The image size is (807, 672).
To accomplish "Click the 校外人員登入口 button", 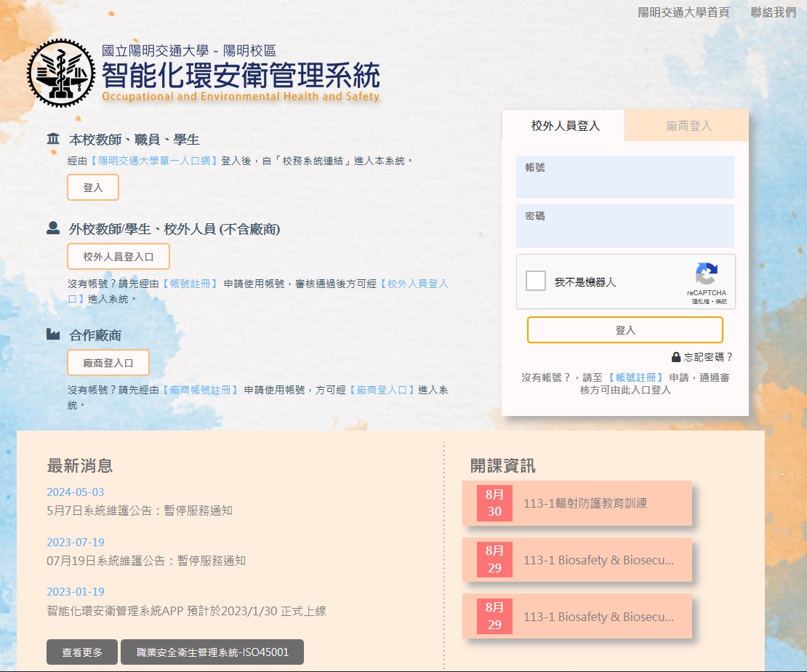I will 119,257.
